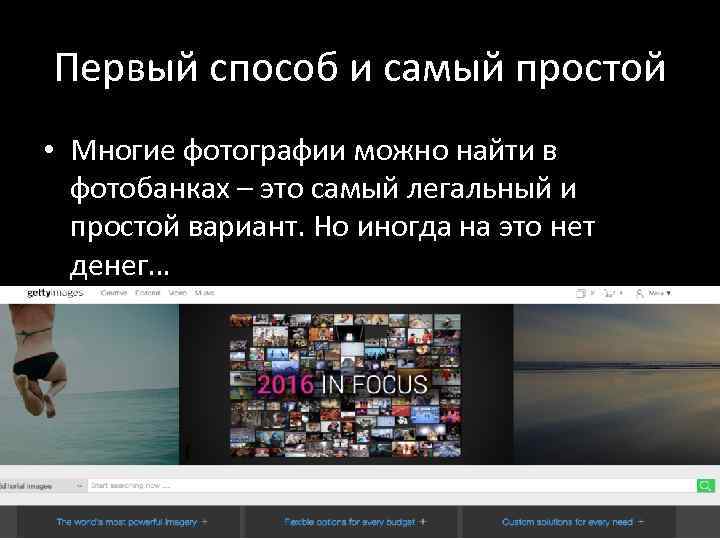Expand Custom solutions for every need
Viewport: 720px width, 540px height.
click(573, 522)
